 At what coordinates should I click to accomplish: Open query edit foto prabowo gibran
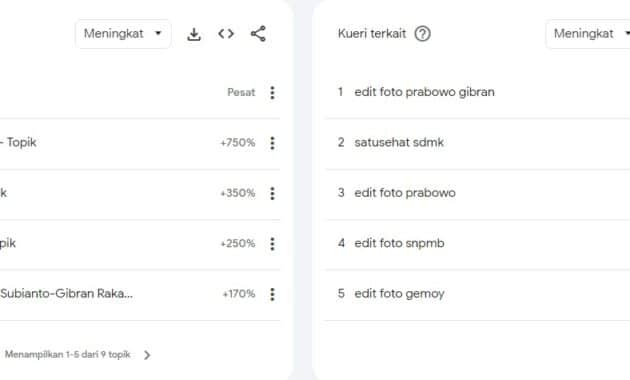pos(424,92)
